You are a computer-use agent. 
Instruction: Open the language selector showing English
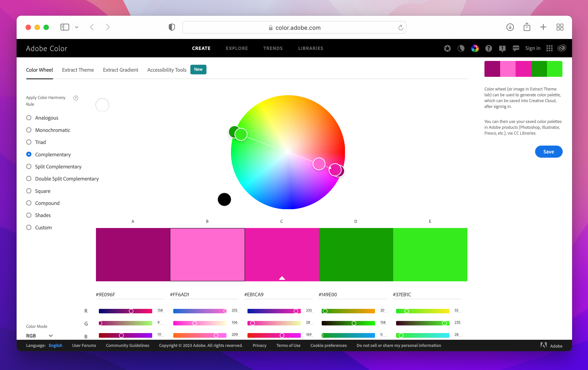pyautogui.click(x=55, y=345)
